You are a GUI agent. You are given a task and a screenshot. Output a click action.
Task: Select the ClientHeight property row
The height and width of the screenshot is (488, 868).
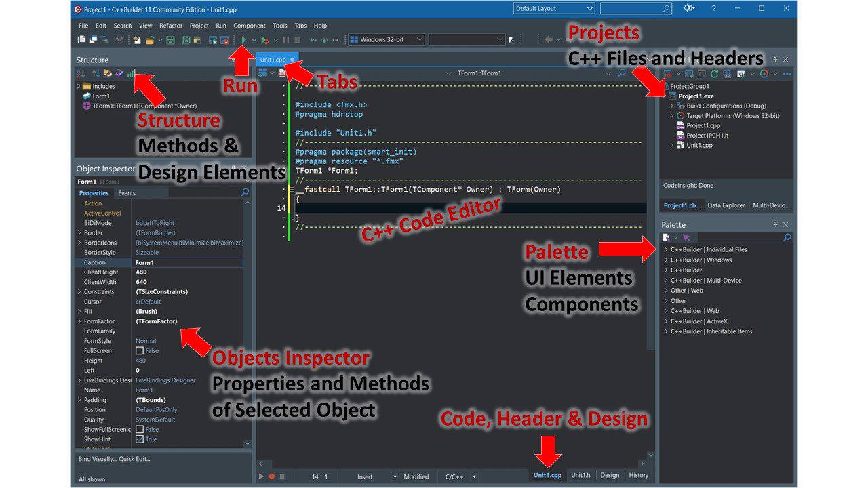(x=159, y=272)
